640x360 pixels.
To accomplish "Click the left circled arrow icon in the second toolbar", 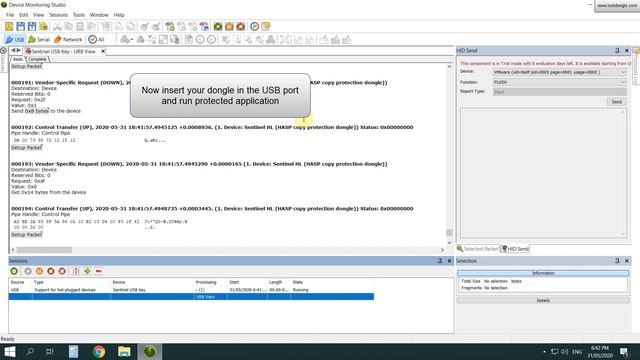I will click(200, 40).
